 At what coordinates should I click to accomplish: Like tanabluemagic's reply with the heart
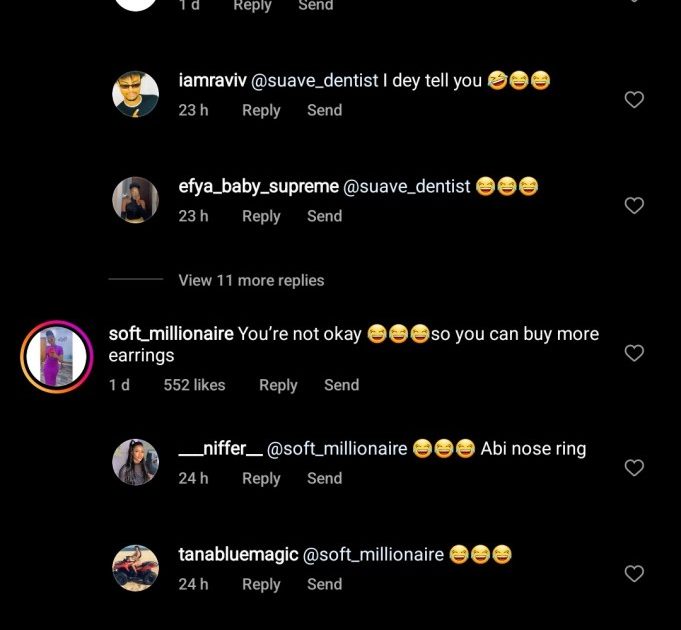(x=634, y=574)
